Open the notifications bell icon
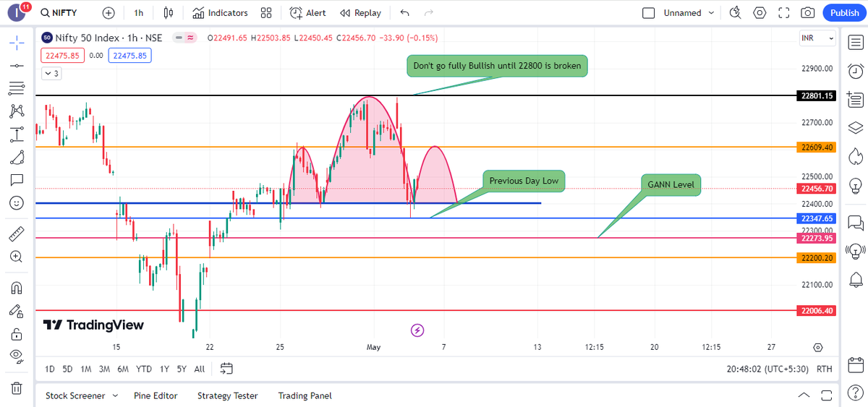Viewport: 868px width, 407px height. coord(856,279)
